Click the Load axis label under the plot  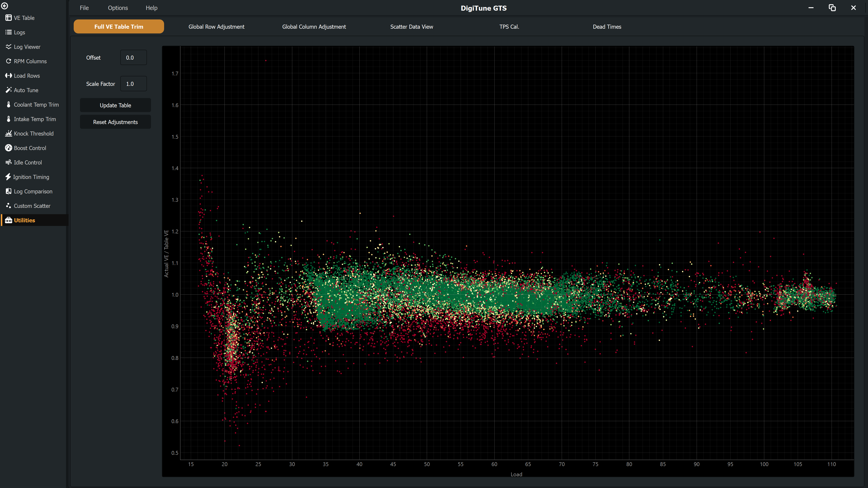[x=516, y=474]
